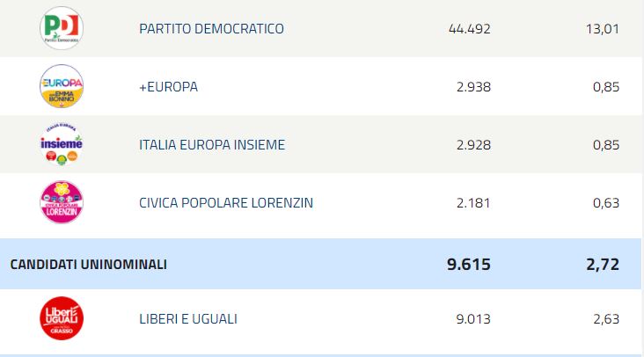Click ITALIA EUROPA INSIEME party name
Screen dimensions: 644x357
(212, 145)
